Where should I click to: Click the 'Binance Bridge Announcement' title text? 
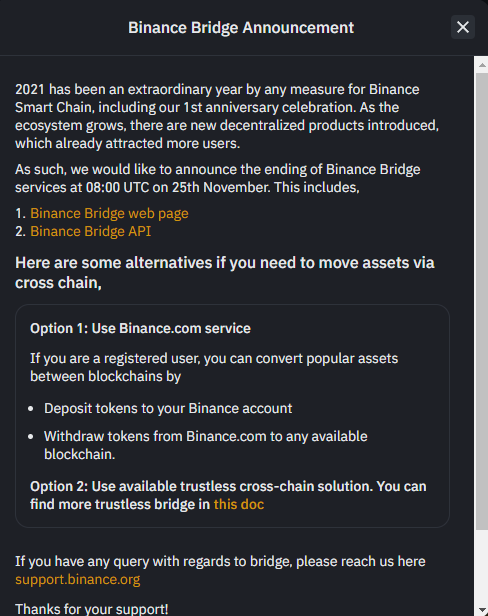tap(241, 28)
